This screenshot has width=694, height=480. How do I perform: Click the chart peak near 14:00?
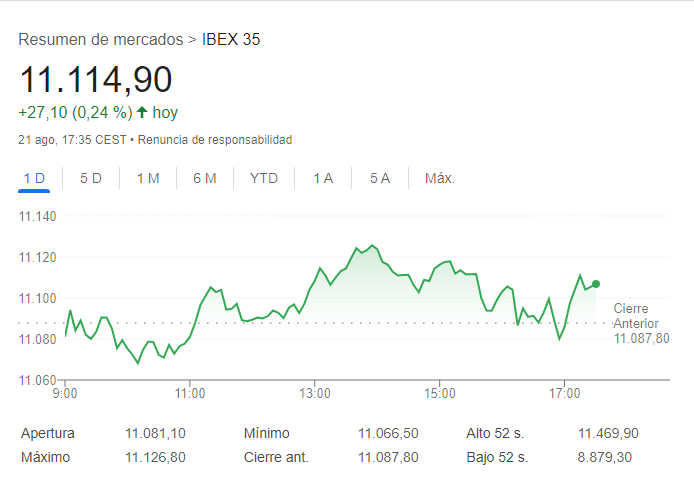click(x=372, y=245)
